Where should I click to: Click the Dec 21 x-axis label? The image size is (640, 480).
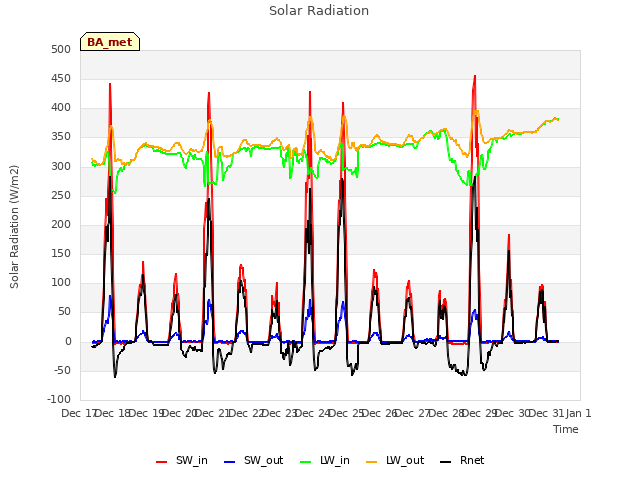(212, 413)
